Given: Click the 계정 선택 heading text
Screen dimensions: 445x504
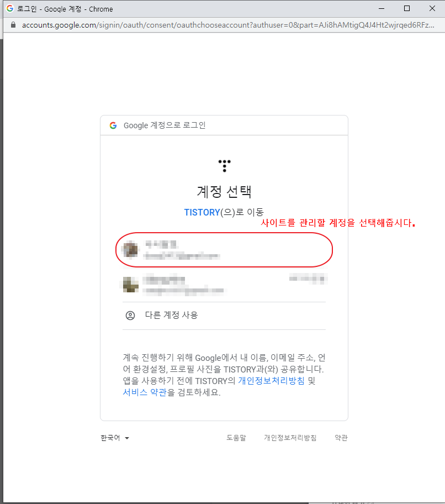Looking at the screenshot, I should [224, 192].
